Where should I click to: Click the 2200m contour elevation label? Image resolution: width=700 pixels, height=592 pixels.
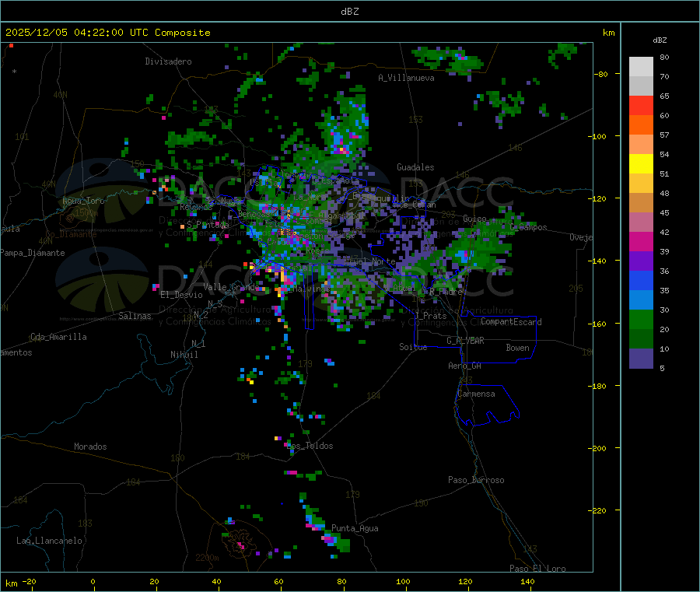[207, 558]
